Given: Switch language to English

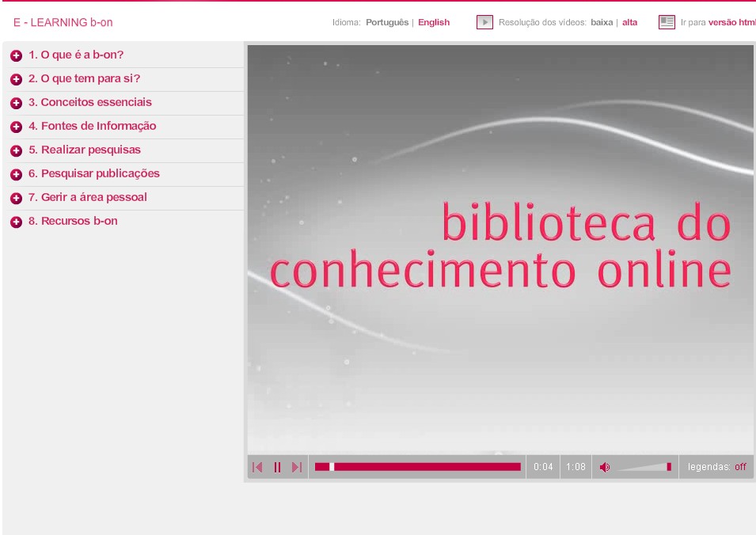Looking at the screenshot, I should pos(434,22).
